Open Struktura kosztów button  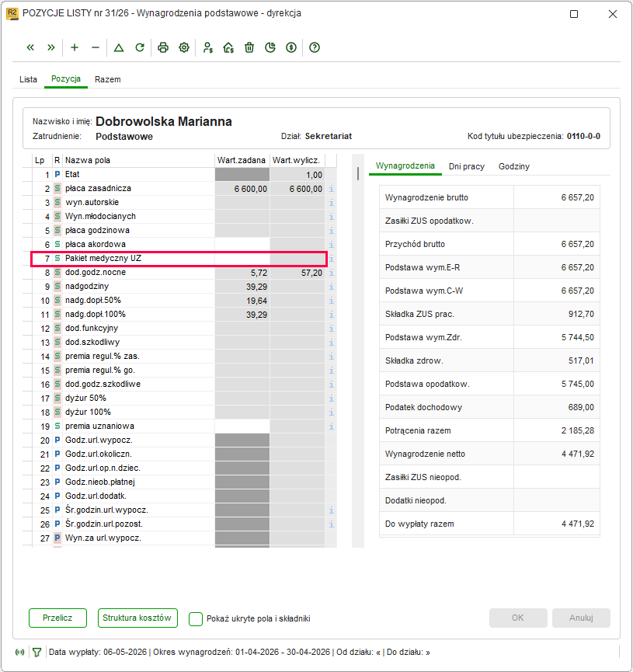click(137, 618)
